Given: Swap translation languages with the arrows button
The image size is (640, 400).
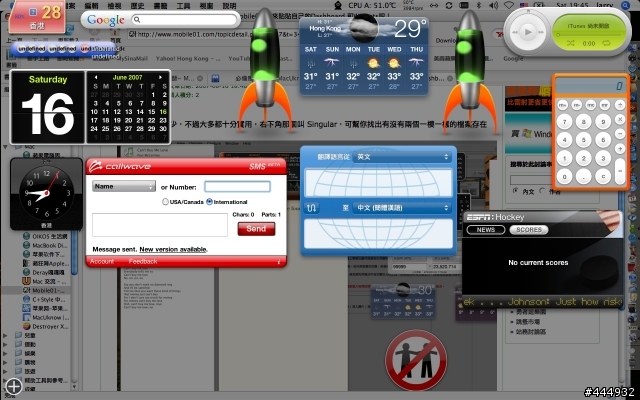Looking at the screenshot, I should 312,208.
